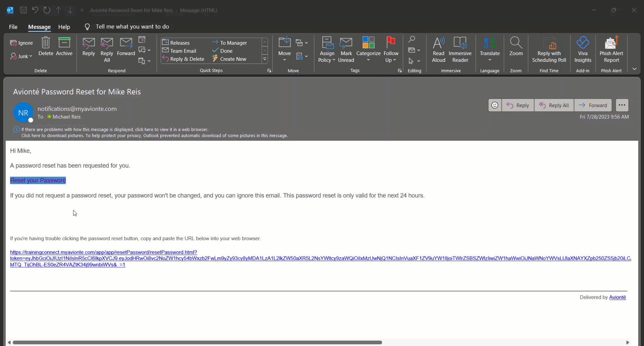644x346 pixels.
Task: Run the Reply & Delete quick step
Action: coord(183,59)
